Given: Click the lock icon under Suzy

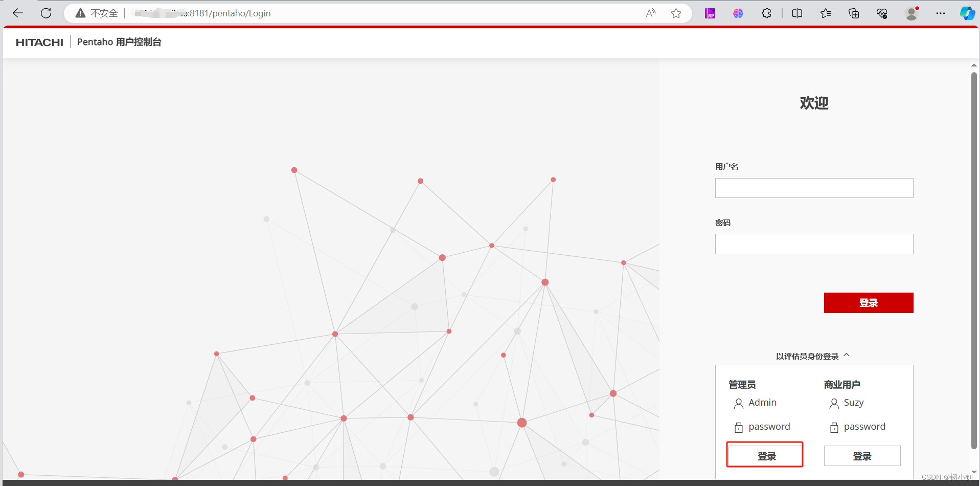Looking at the screenshot, I should pos(834,427).
